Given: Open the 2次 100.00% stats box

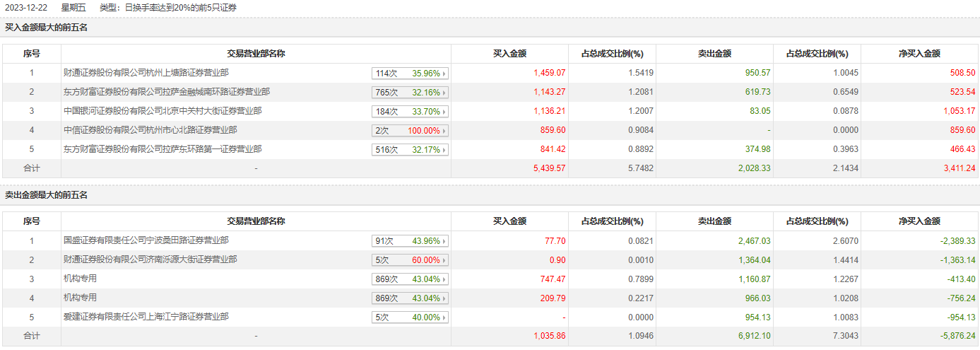Looking at the screenshot, I should [x=410, y=130].
